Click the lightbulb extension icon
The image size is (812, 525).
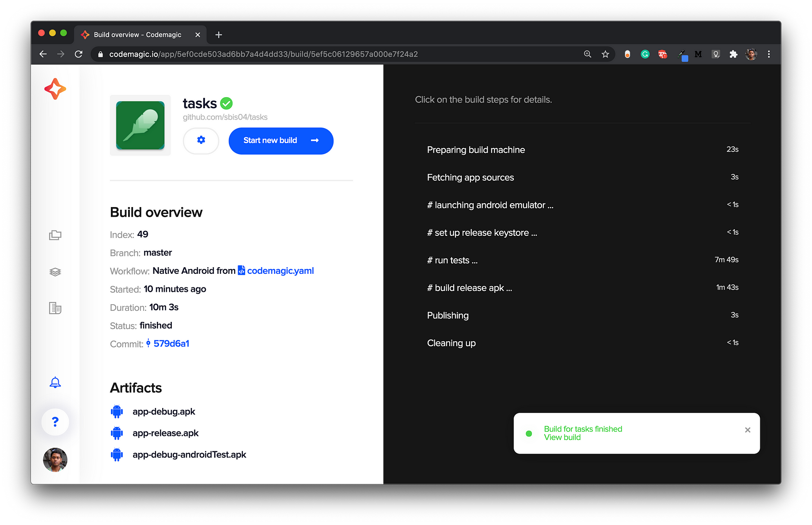(x=716, y=54)
